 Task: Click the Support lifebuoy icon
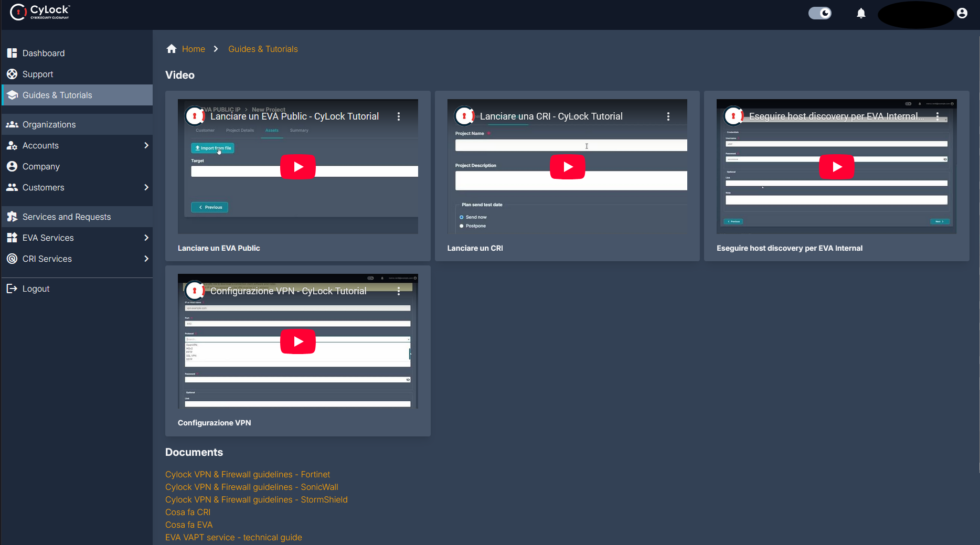pos(12,74)
